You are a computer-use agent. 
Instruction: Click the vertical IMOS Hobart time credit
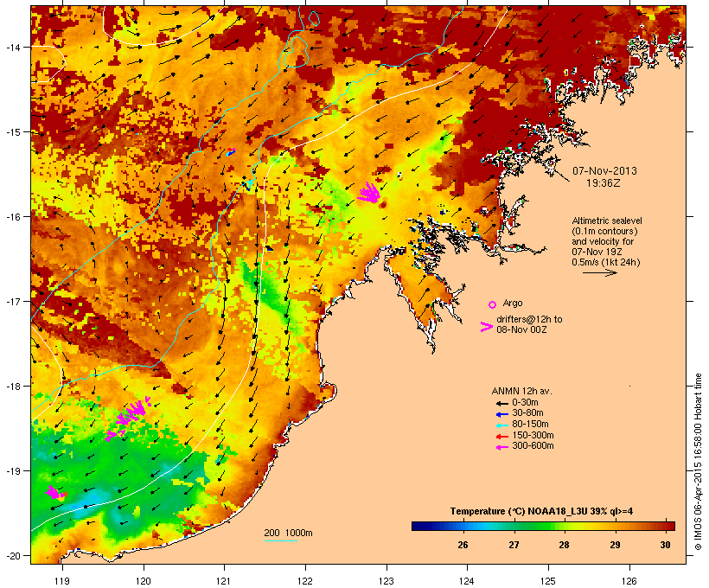698,462
